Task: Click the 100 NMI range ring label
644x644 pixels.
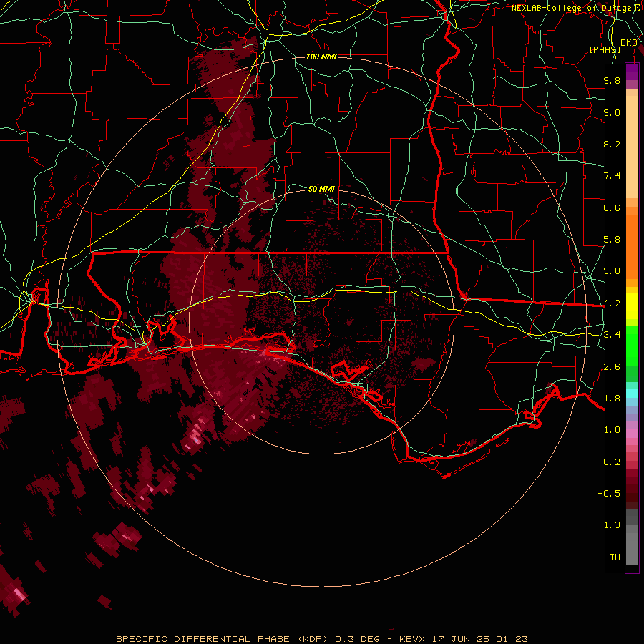Action: pos(321,57)
